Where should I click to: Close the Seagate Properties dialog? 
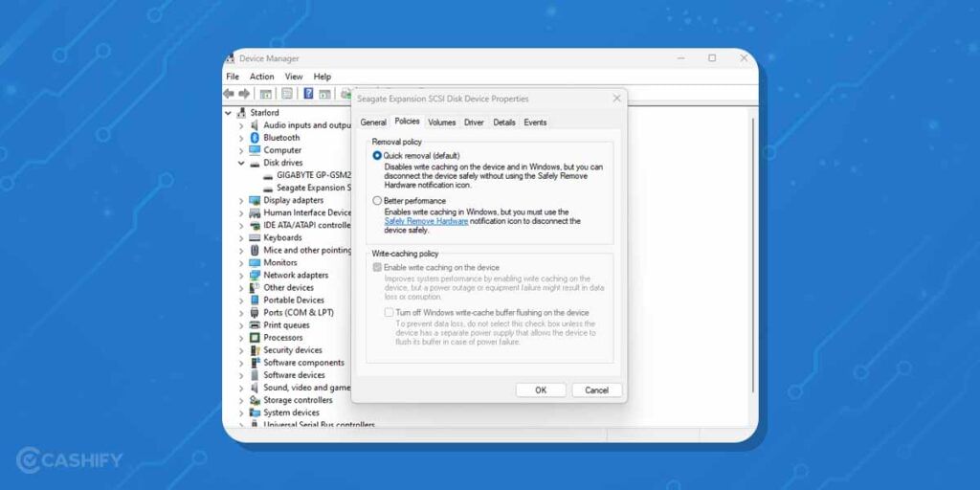[616, 99]
